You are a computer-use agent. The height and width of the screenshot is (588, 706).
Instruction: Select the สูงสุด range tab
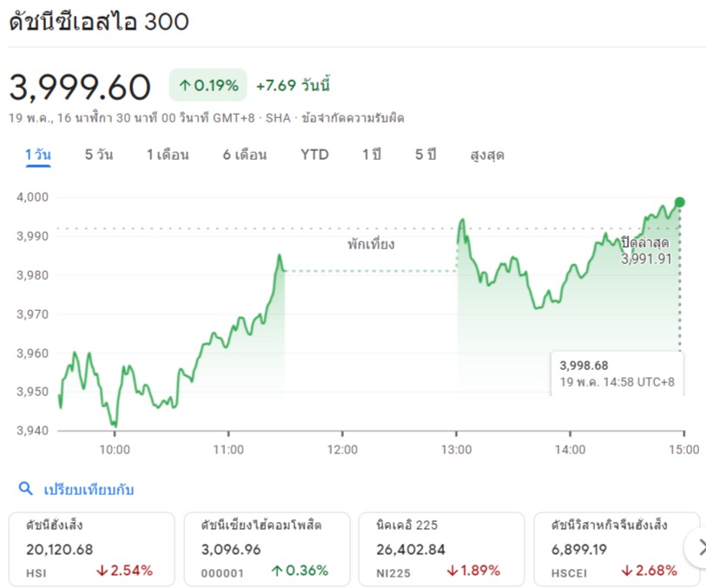point(486,155)
